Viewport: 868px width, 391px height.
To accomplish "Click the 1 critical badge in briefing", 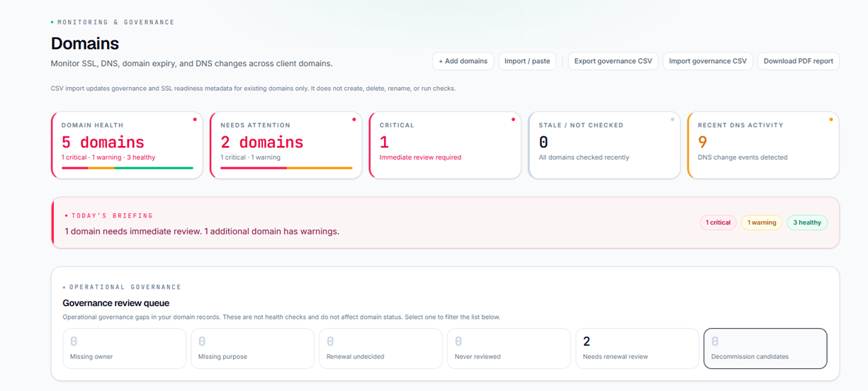I will point(718,222).
